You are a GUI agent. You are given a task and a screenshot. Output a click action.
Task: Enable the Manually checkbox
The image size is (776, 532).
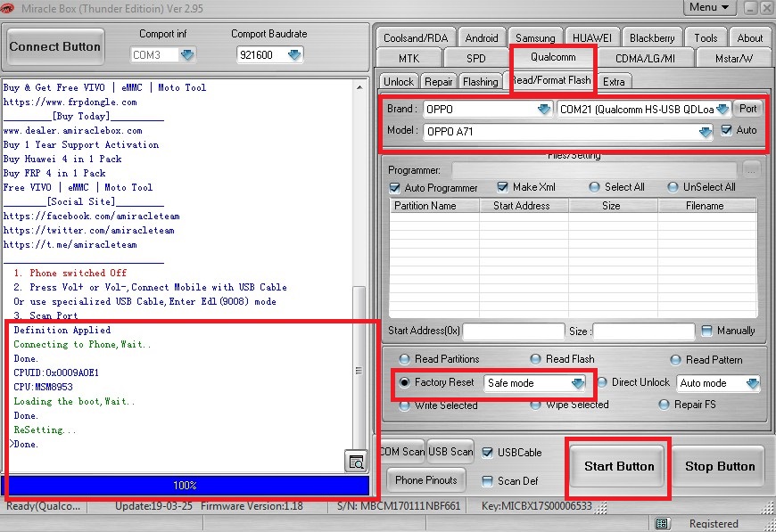pyautogui.click(x=706, y=331)
